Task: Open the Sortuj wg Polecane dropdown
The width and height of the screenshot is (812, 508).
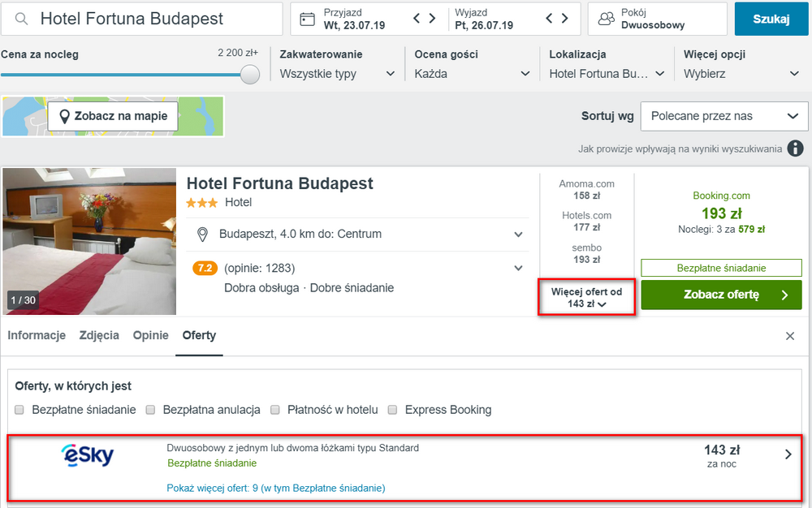Action: (724, 116)
